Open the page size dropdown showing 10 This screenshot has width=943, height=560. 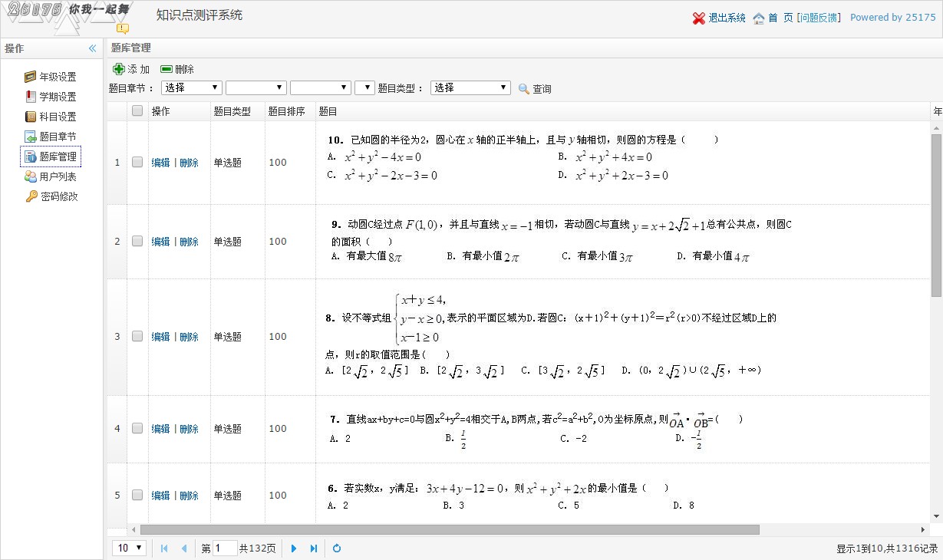point(128,548)
